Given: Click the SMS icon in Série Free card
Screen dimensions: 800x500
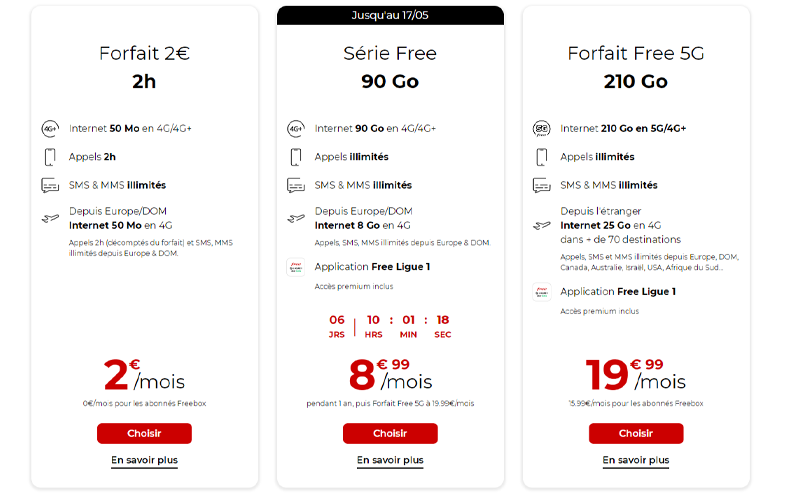Looking at the screenshot, I should click(296, 185).
